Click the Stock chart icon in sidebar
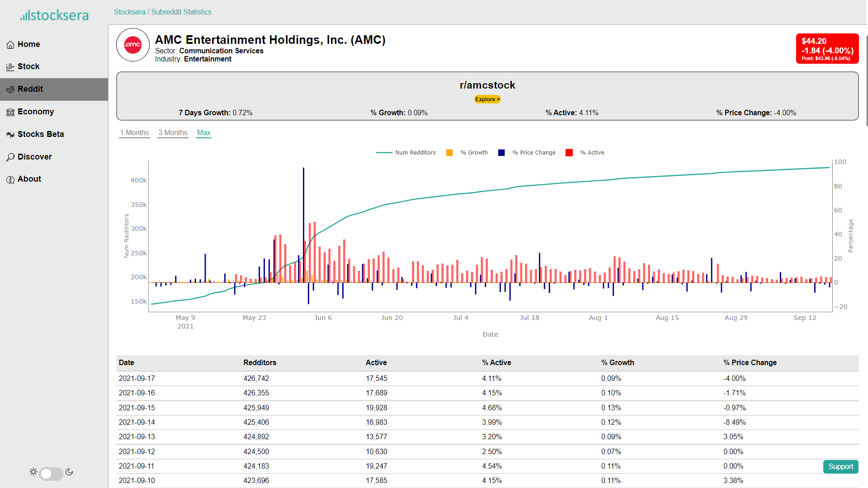Image resolution: width=868 pixels, height=488 pixels. [10, 67]
